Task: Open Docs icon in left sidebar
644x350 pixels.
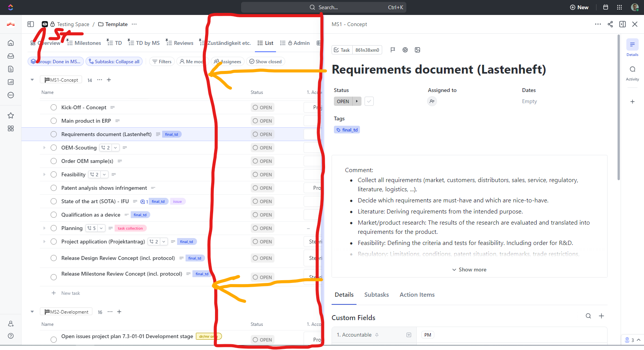Action: (x=11, y=69)
